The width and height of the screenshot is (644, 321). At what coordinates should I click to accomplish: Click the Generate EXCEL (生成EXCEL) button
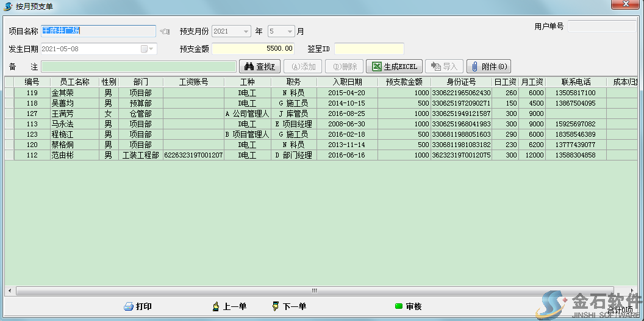tap(395, 67)
